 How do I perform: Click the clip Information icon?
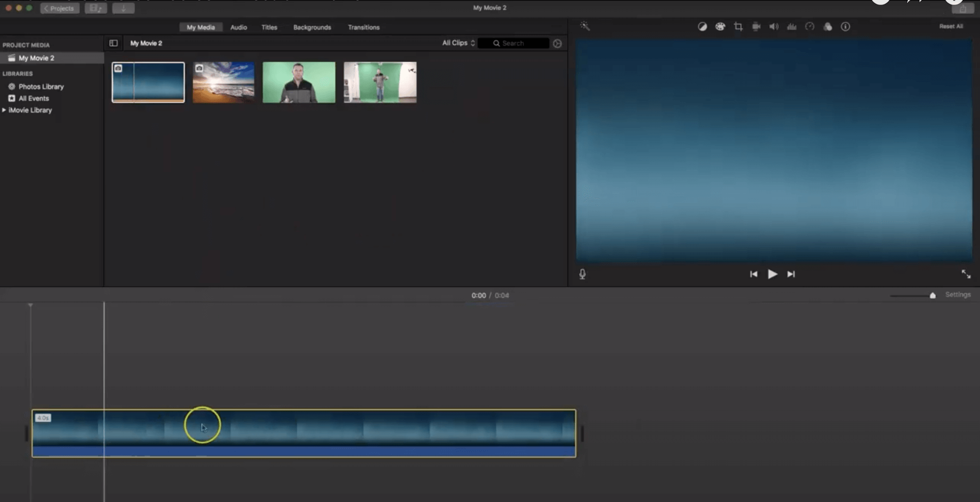click(x=845, y=26)
